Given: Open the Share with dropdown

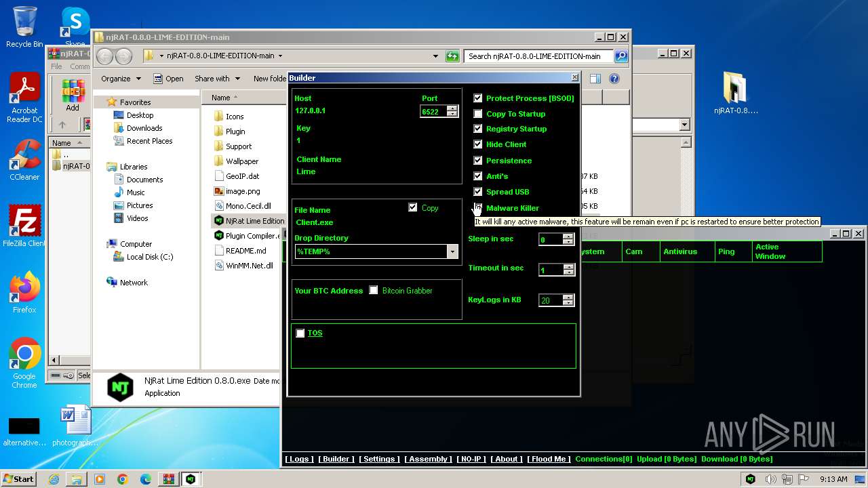Looking at the screenshot, I should [217, 79].
